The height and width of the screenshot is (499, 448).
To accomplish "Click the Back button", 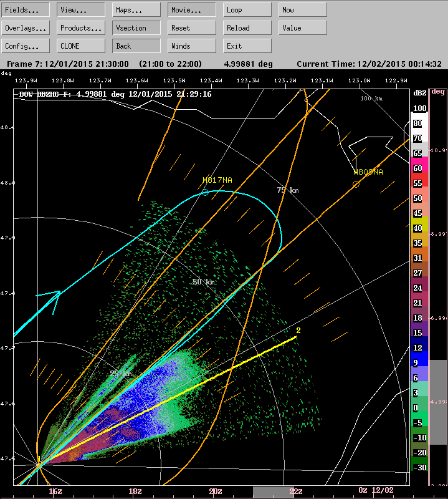I will (136, 46).
